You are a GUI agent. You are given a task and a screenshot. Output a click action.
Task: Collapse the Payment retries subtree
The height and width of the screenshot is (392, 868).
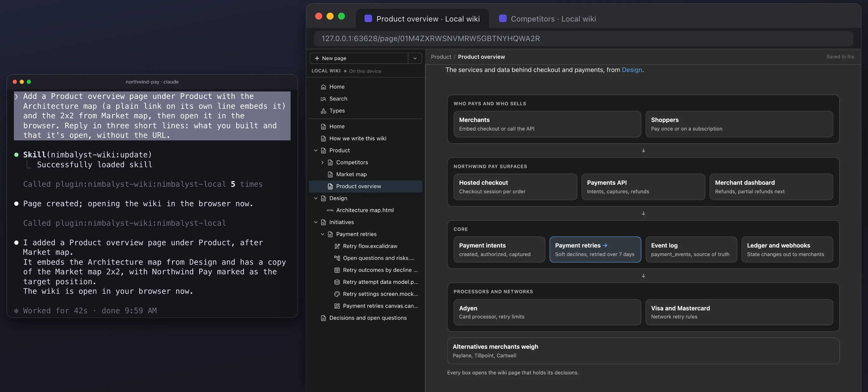click(322, 234)
